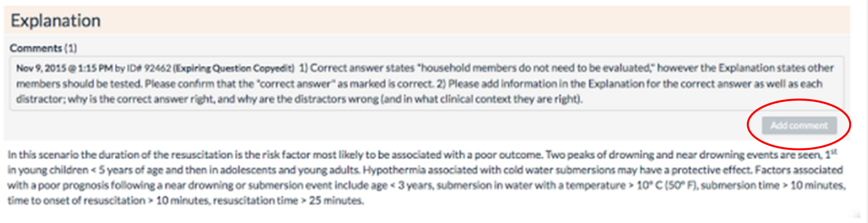The width and height of the screenshot is (868, 223).
Task: Click the quoted "correct answer" text in the comment
Action: [297, 84]
